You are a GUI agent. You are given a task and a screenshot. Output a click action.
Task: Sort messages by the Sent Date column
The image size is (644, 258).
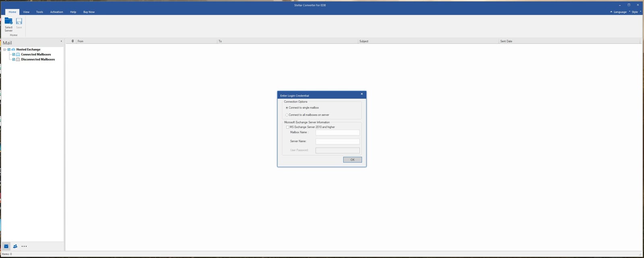569,41
